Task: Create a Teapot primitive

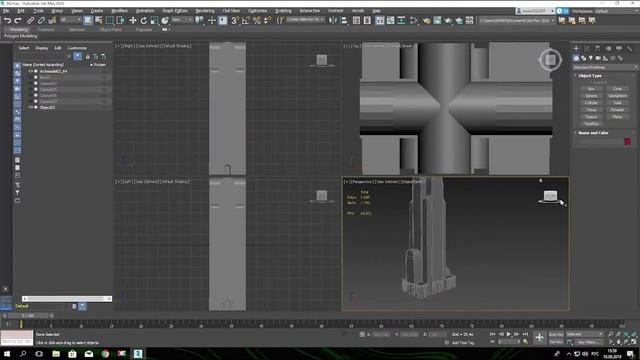Action: [x=591, y=116]
